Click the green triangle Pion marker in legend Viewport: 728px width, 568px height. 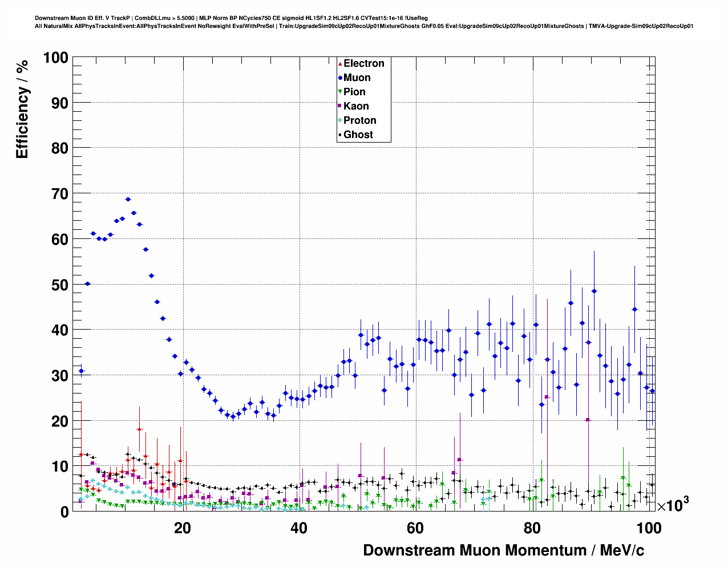click(340, 92)
